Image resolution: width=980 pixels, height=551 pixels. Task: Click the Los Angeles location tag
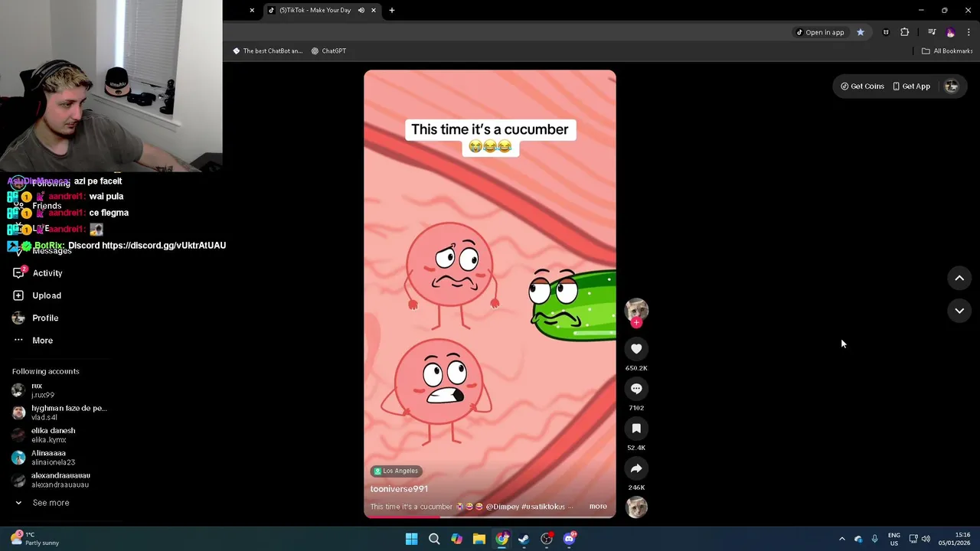(396, 471)
